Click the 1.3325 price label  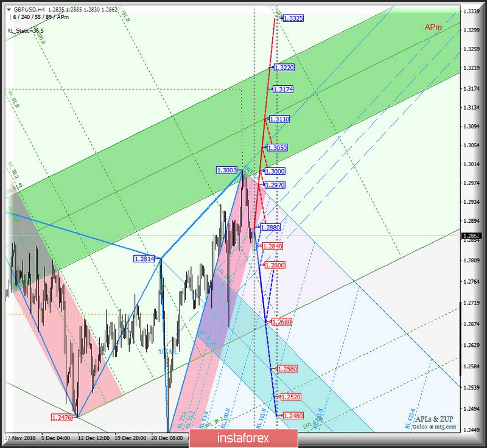pyautogui.click(x=293, y=18)
